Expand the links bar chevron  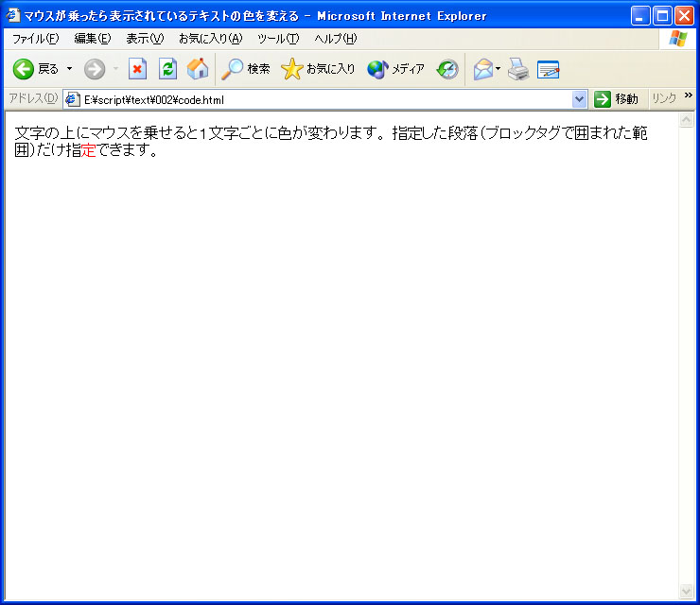[688, 95]
